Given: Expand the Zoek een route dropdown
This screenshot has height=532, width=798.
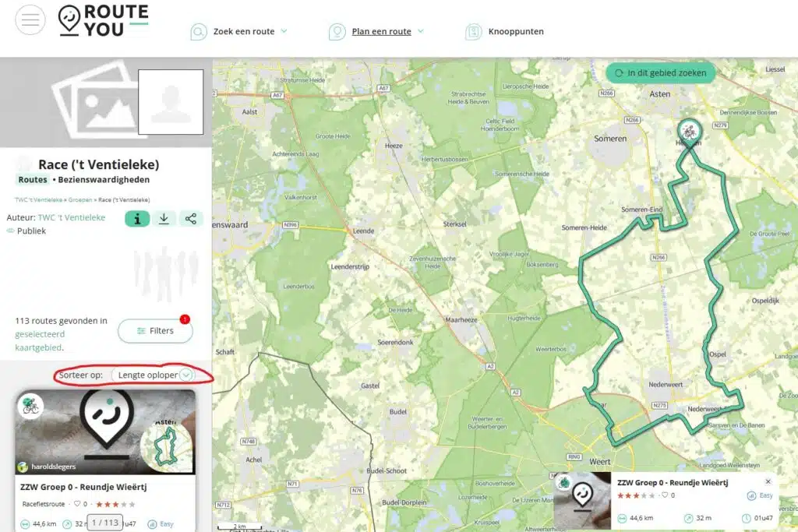Looking at the screenshot, I should pos(284,32).
